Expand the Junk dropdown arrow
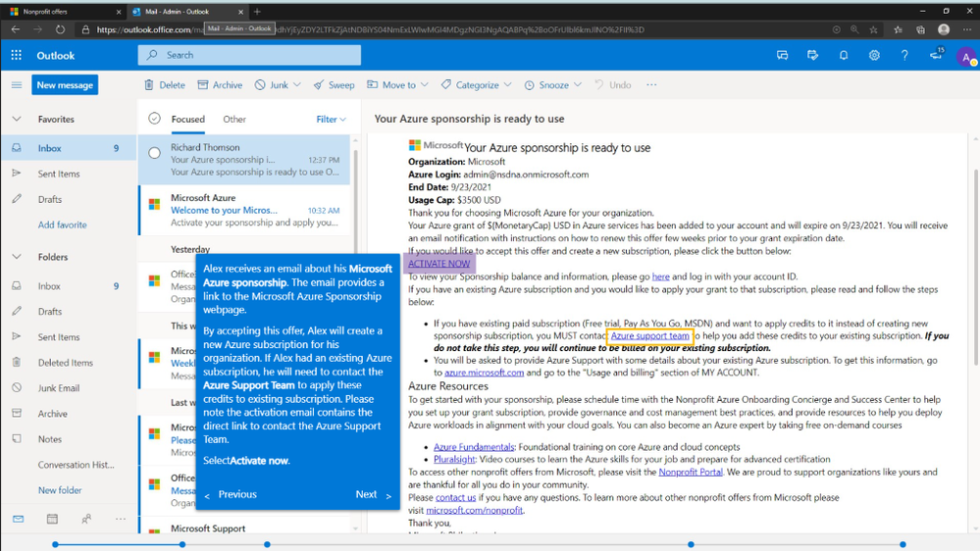The height and width of the screenshot is (551, 980). coord(297,85)
